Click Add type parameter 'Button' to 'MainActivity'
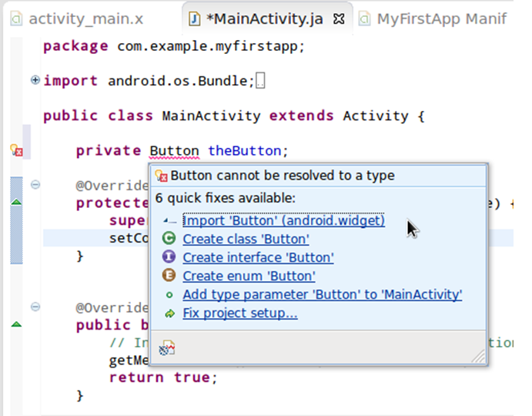532x416 pixels. coord(322,294)
